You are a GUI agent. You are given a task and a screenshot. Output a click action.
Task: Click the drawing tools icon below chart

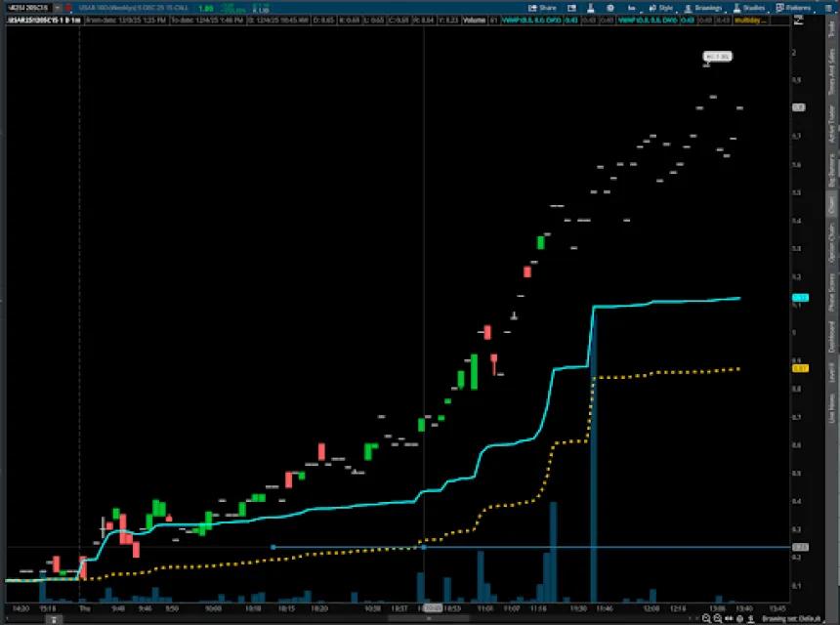click(751, 618)
